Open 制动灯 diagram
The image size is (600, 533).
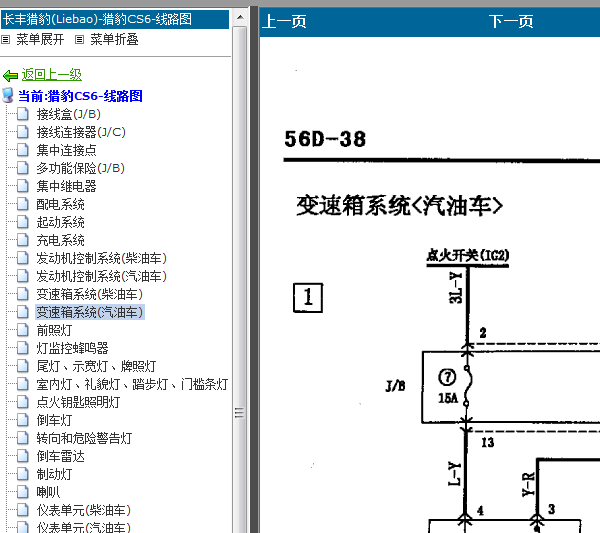tap(54, 474)
